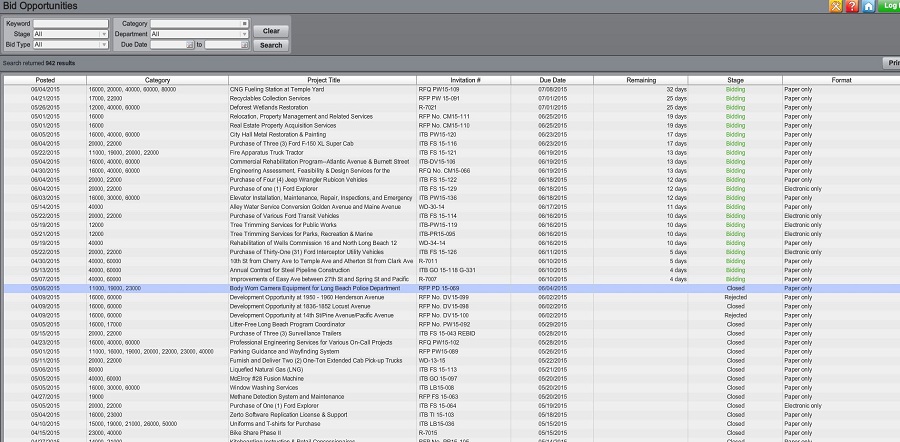Image resolution: width=900 pixels, height=442 pixels.
Task: Select Real Estate Property Acquisition Services
Action: coord(283,125)
